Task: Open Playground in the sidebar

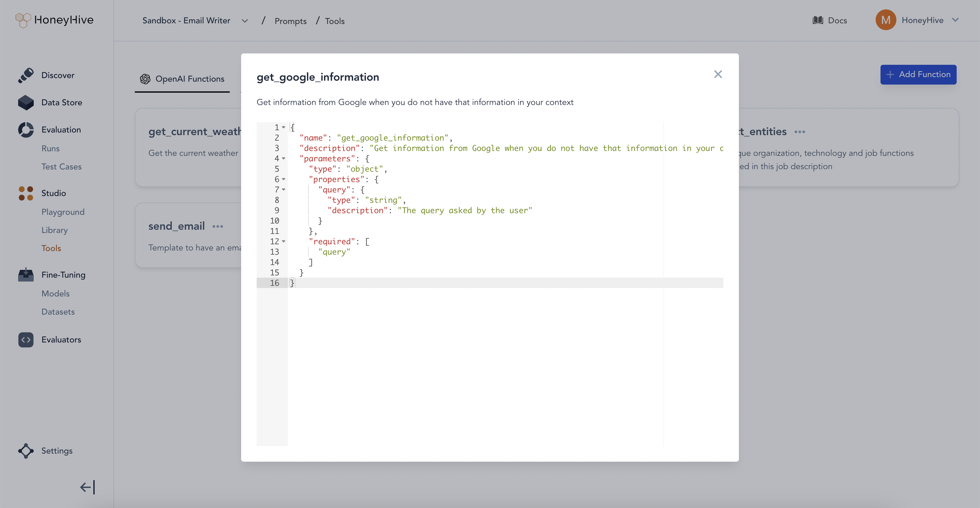Action: 63,212
